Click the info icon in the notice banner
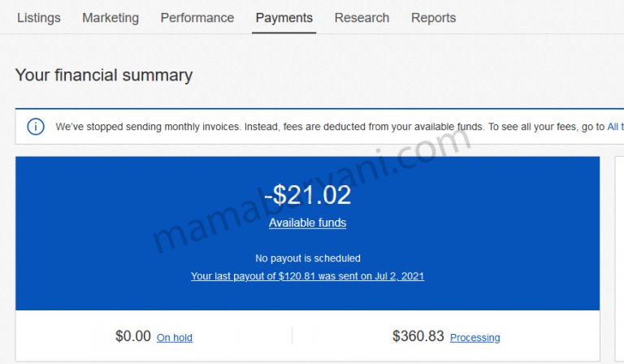624x364 pixels. coord(36,127)
